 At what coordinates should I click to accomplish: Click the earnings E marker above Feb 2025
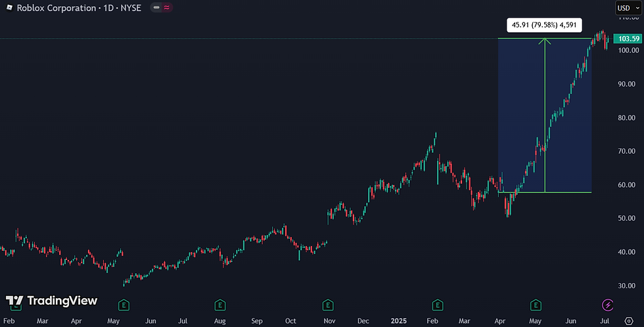click(438, 305)
